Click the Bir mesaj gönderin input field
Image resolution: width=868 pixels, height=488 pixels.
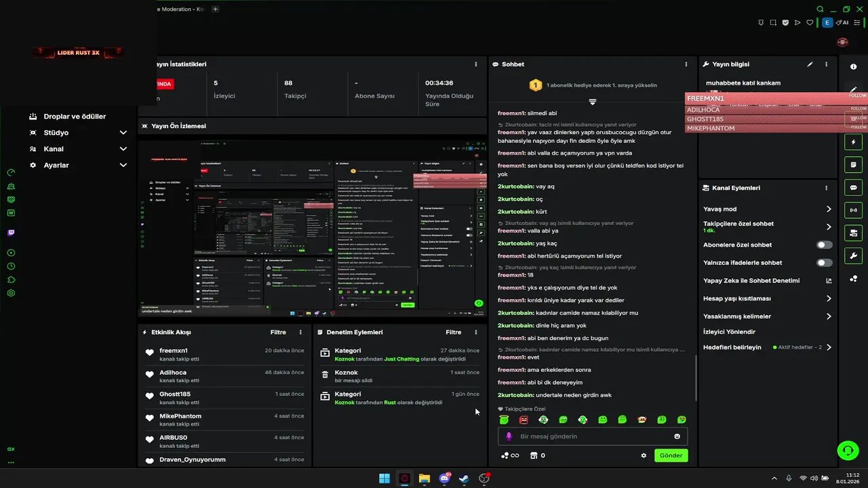tap(593, 436)
